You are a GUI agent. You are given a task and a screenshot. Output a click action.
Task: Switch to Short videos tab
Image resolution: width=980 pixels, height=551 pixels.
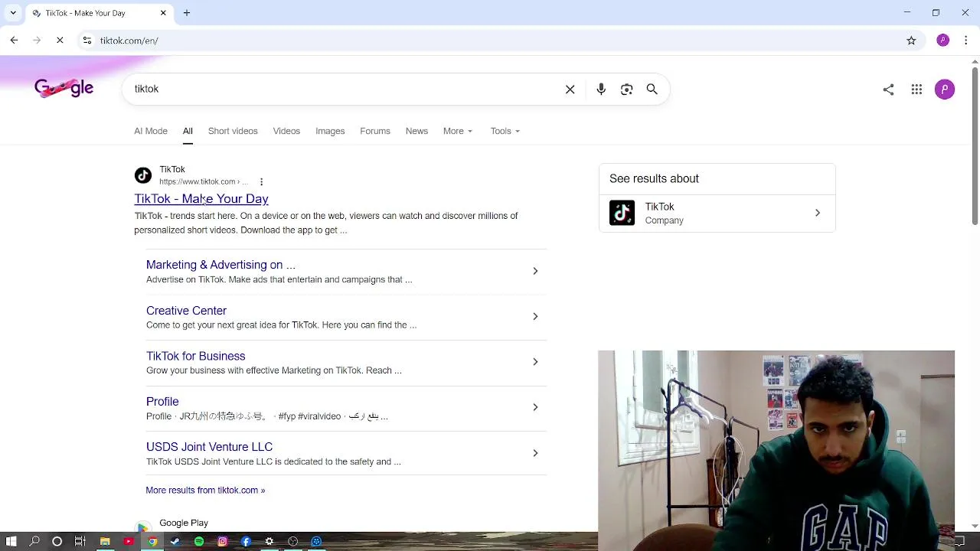click(233, 131)
